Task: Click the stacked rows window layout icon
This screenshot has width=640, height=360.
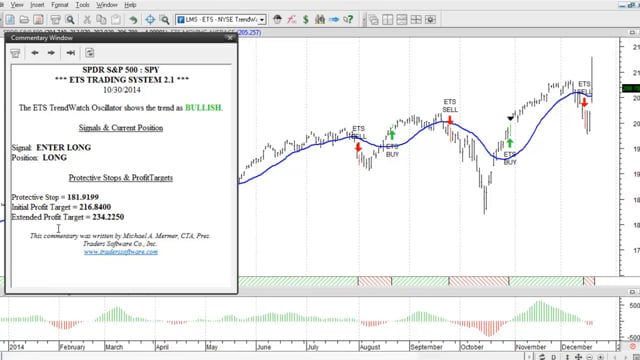Action: (402, 19)
